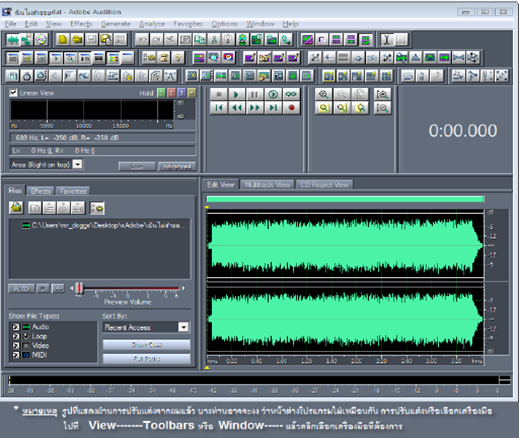519x438 pixels.
Task: Start playback with the Play button
Action: [x=236, y=94]
